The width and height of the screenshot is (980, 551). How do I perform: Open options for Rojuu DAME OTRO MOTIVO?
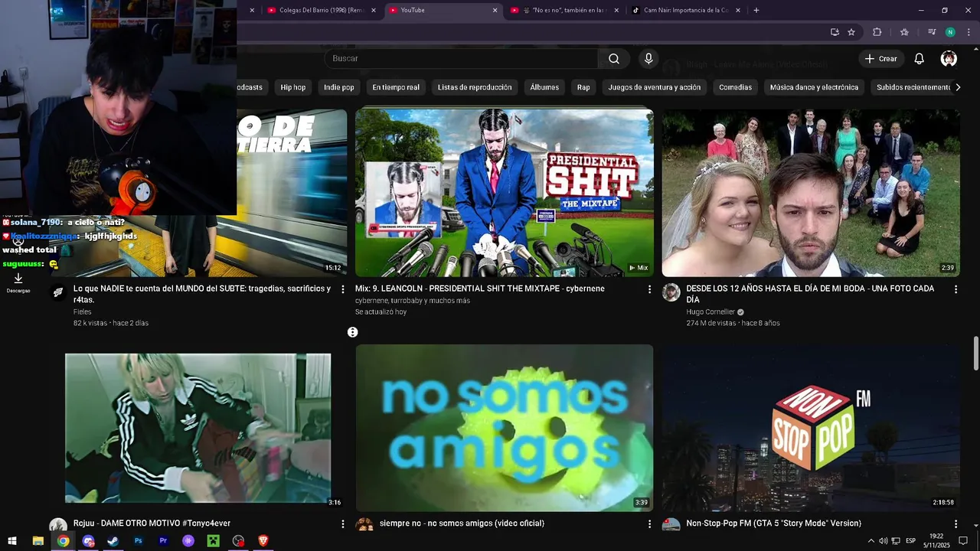pos(342,523)
